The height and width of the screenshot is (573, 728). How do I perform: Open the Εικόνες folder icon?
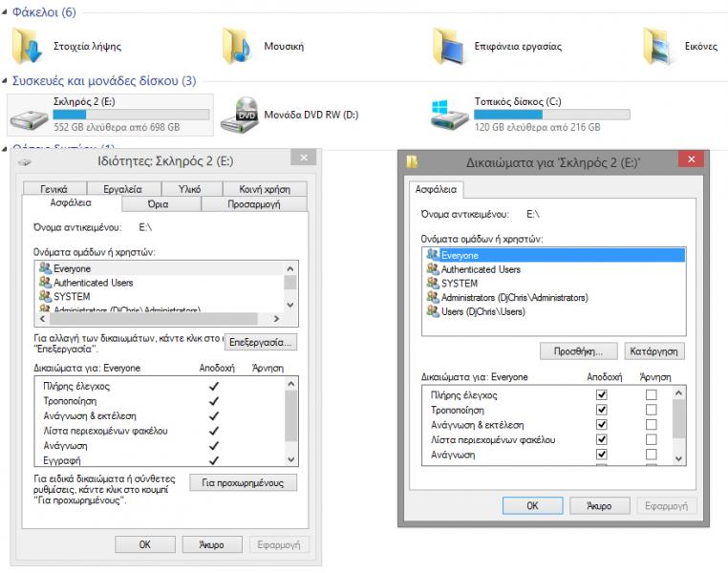(658, 46)
